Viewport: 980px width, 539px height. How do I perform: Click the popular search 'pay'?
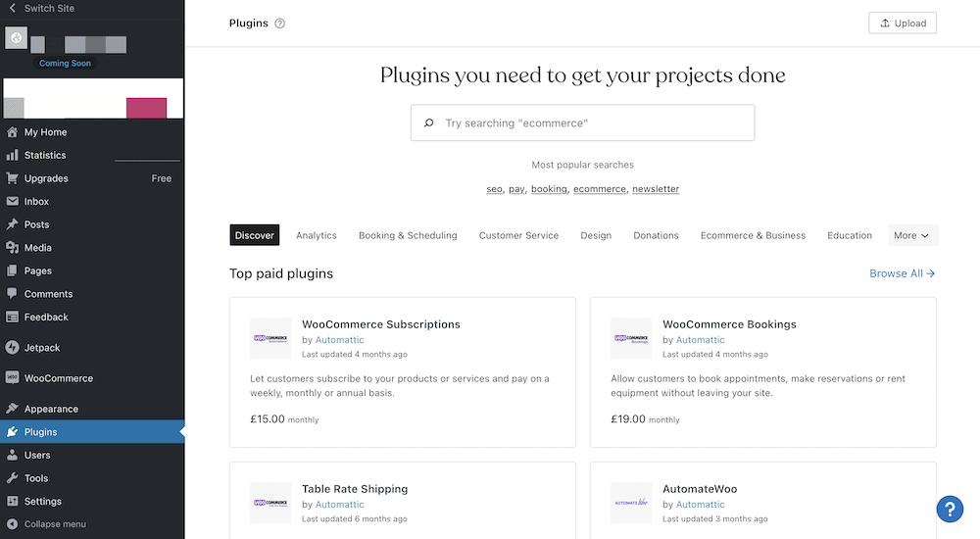click(x=516, y=189)
